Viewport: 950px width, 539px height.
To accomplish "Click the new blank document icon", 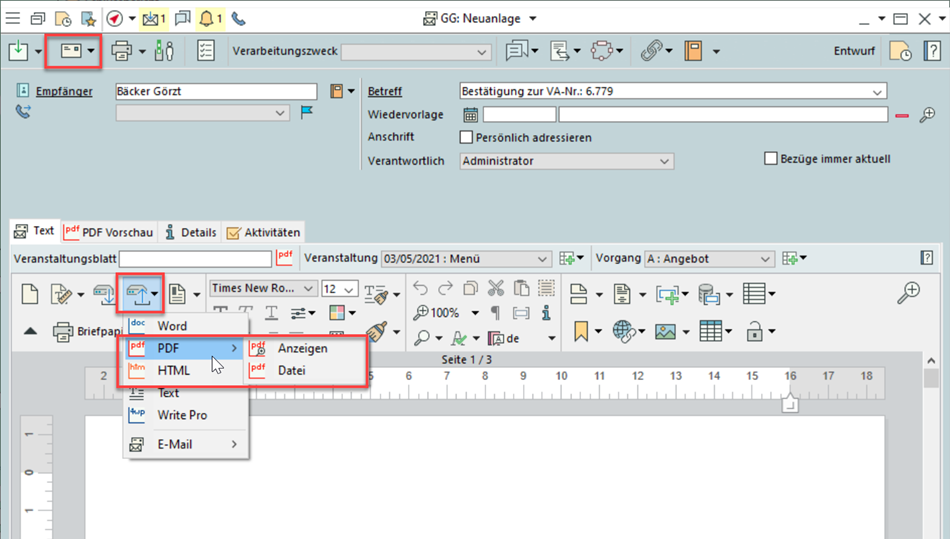I will coord(30,293).
